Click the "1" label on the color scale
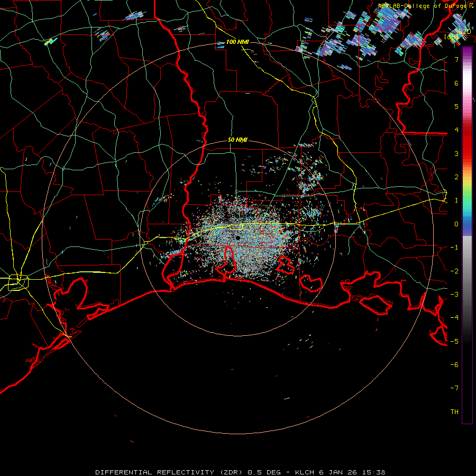 [456, 200]
